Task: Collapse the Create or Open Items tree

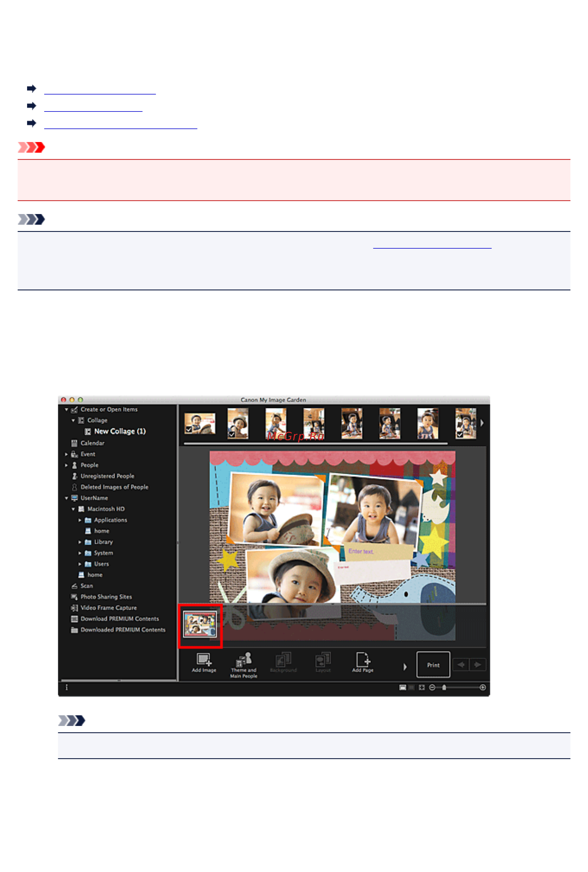Action: click(66, 409)
